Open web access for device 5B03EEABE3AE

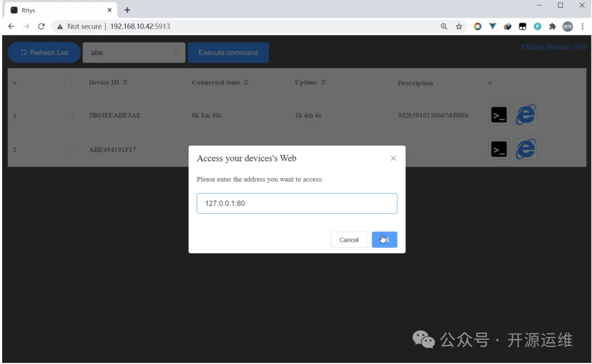pyautogui.click(x=525, y=115)
